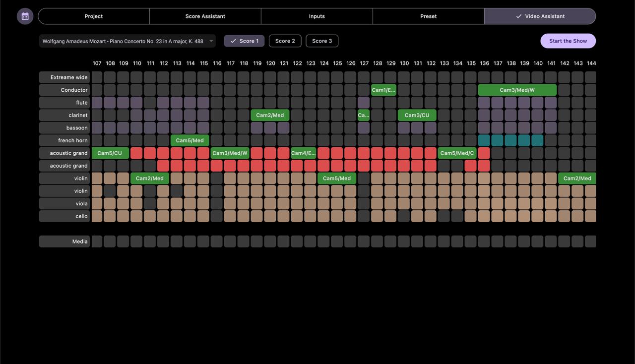The height and width of the screenshot is (364, 635).
Task: Click the Cam1/E cue at measure 128
Action: click(383, 90)
